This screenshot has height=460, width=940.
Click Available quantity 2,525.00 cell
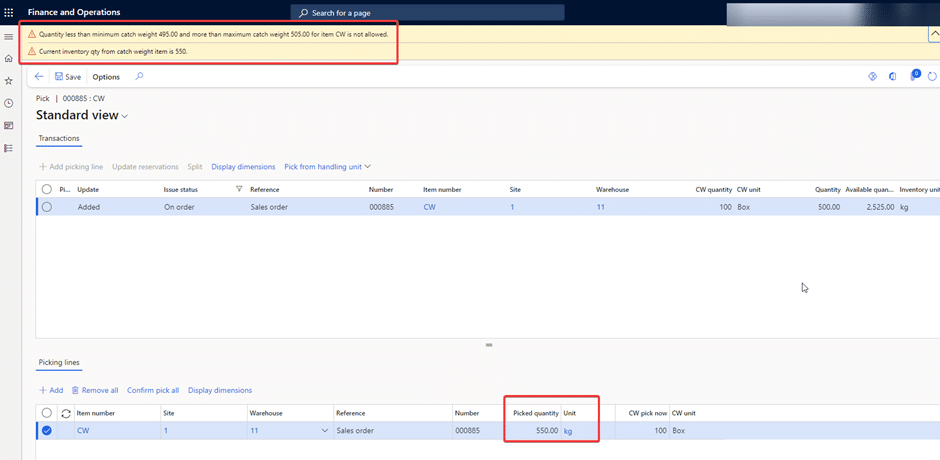click(x=879, y=207)
